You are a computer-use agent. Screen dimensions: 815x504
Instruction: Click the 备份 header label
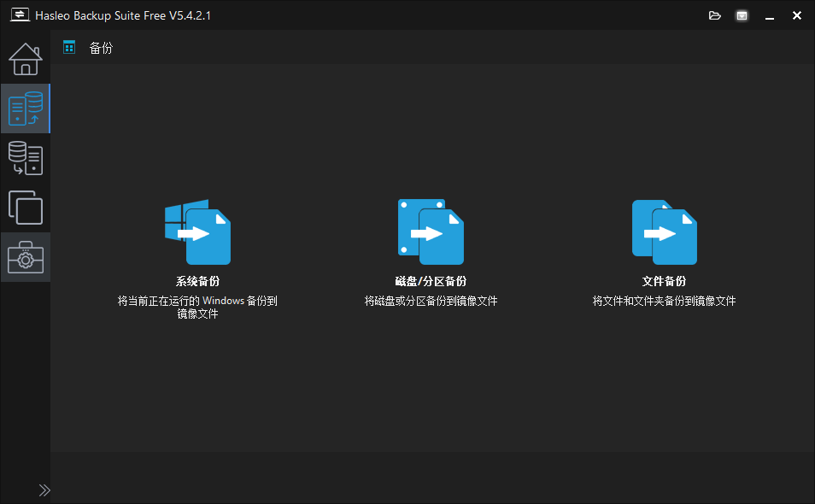click(101, 48)
